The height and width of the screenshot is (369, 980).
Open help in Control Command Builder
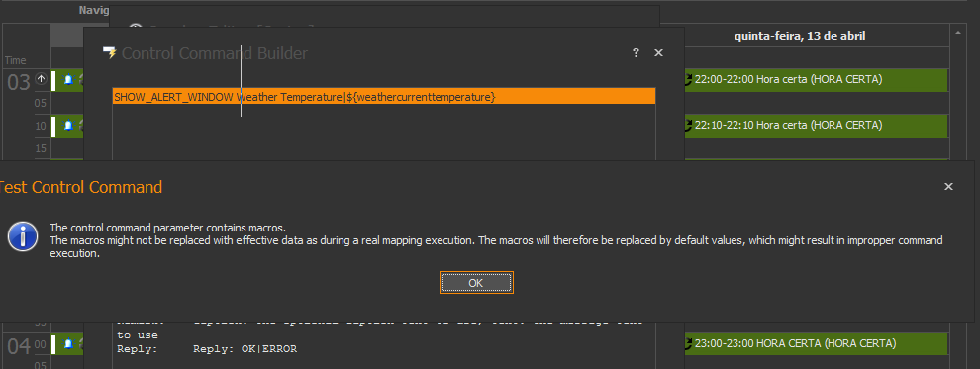(x=636, y=53)
